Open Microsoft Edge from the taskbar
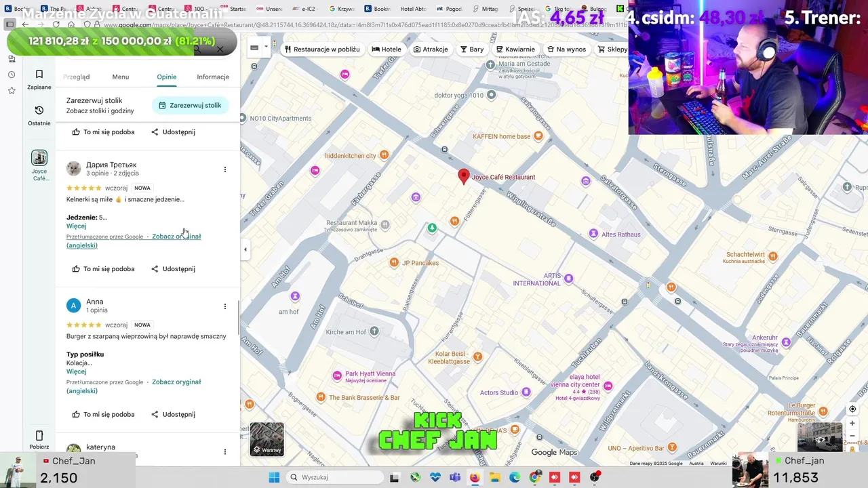Screen dimensions: 868x488 click(x=515, y=477)
